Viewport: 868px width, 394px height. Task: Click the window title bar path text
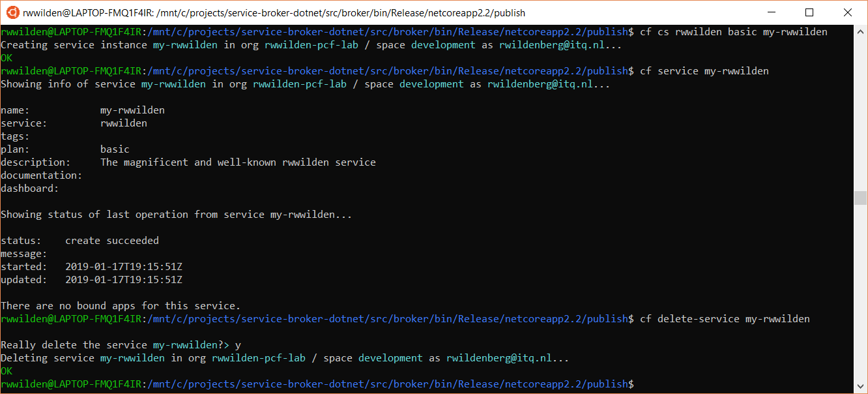pyautogui.click(x=274, y=12)
